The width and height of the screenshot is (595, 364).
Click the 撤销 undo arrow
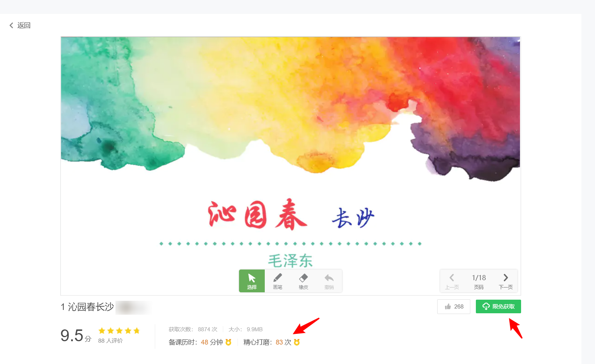click(329, 281)
